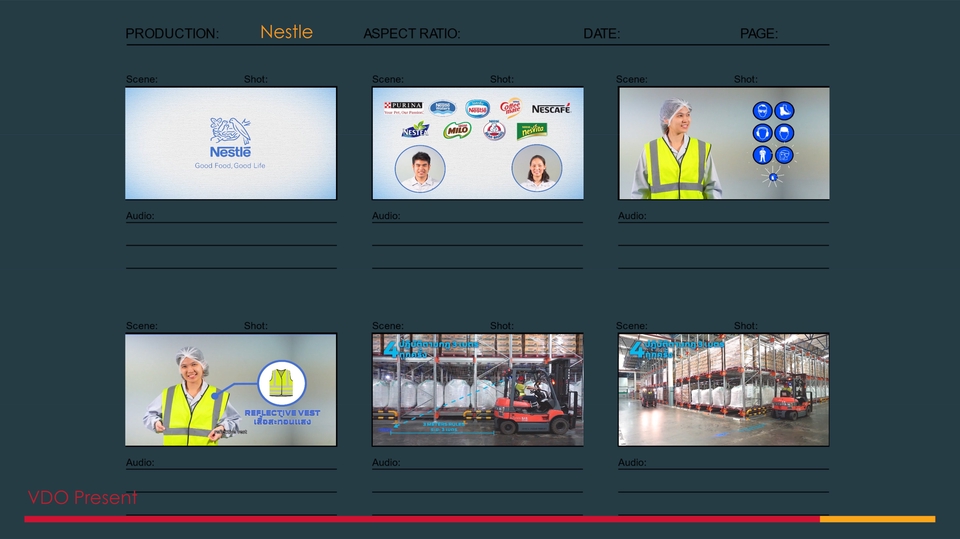Click the red VDO Present text
Viewport: 960px width, 539px height.
tap(83, 497)
